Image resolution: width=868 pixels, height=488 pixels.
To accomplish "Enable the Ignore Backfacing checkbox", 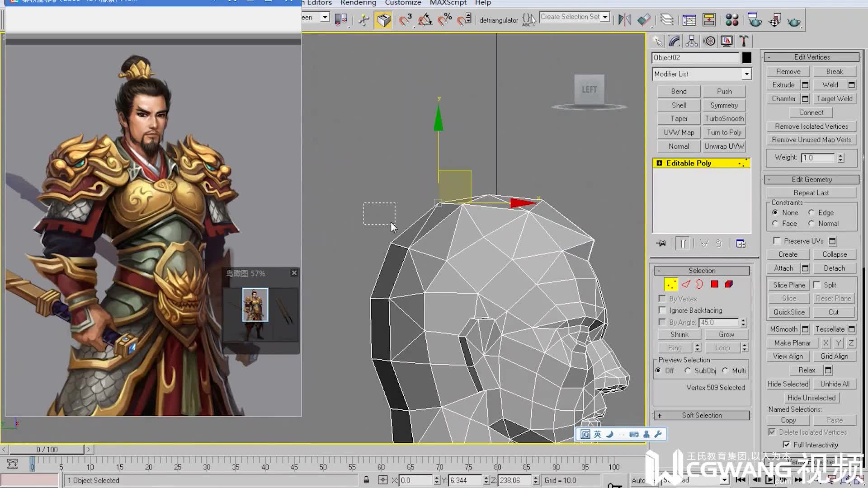I will [663, 310].
